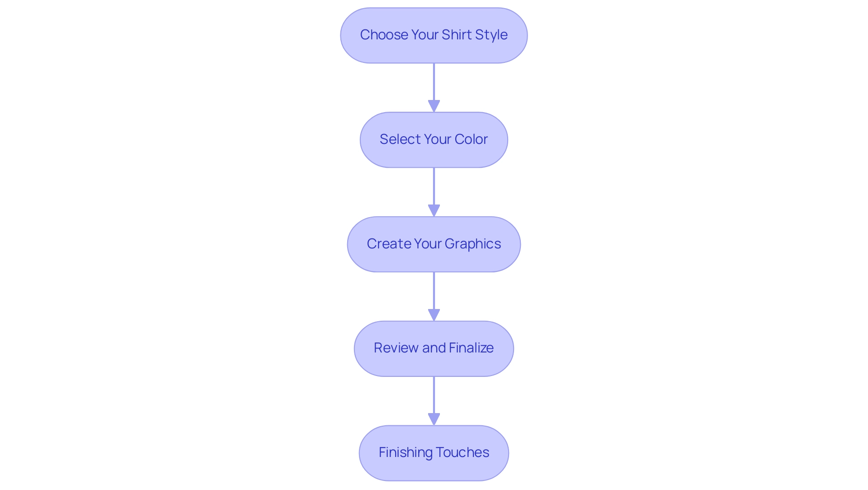Click the top flowchart connector line

coord(434,84)
